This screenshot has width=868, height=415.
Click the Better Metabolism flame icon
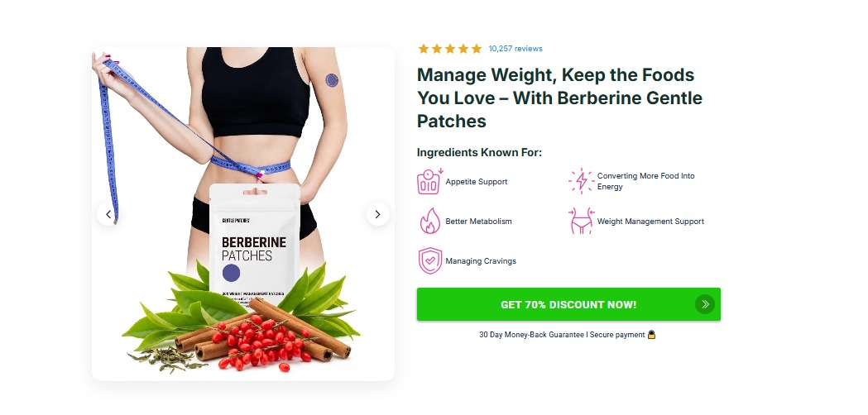tap(430, 222)
